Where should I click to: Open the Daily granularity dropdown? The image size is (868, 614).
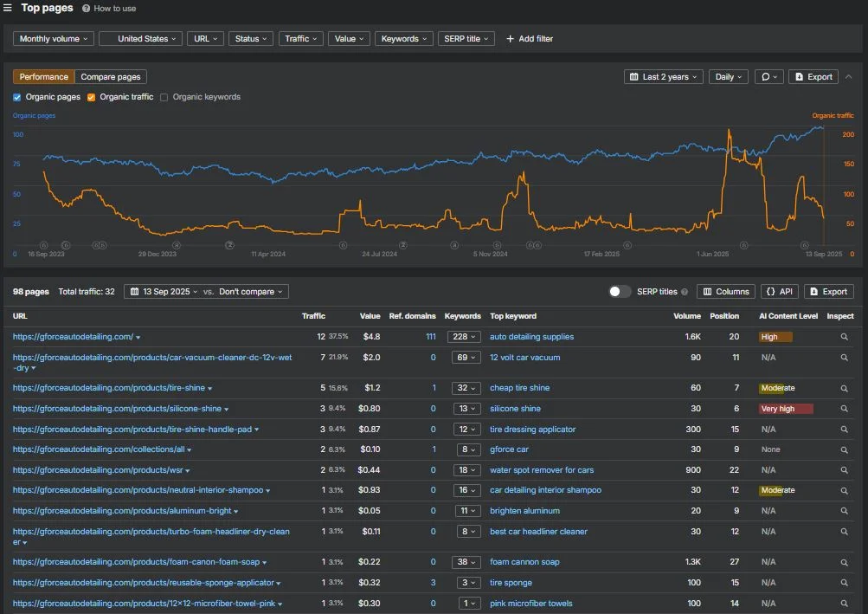click(729, 77)
